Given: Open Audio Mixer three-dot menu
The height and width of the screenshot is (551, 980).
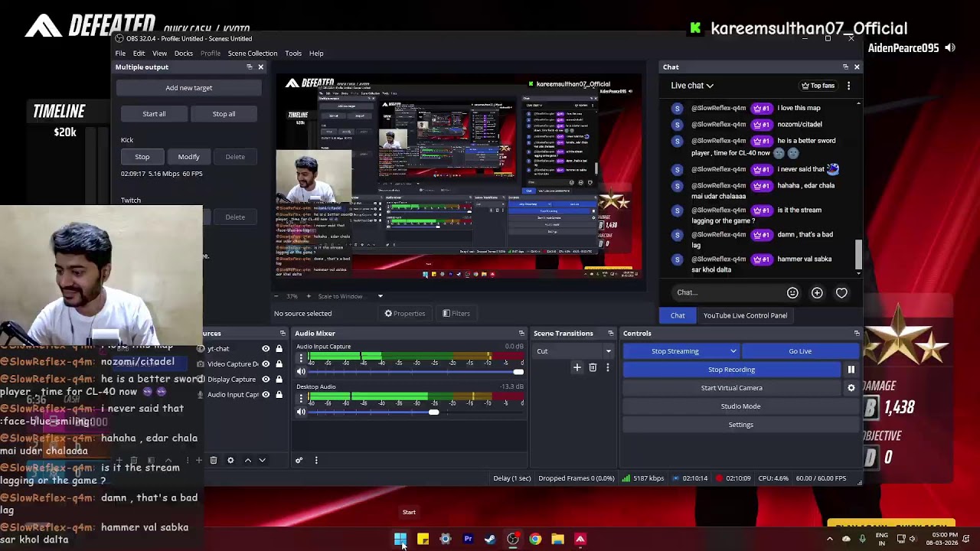Looking at the screenshot, I should (x=316, y=461).
